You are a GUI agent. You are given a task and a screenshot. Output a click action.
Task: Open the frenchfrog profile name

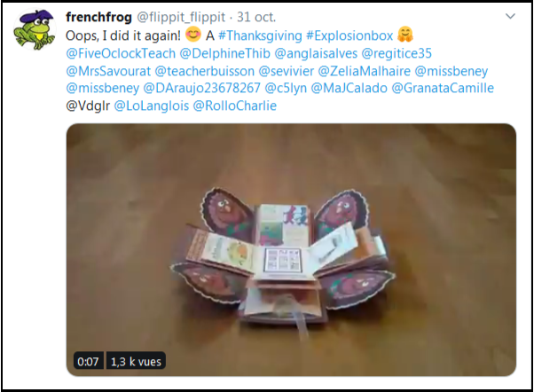(98, 17)
